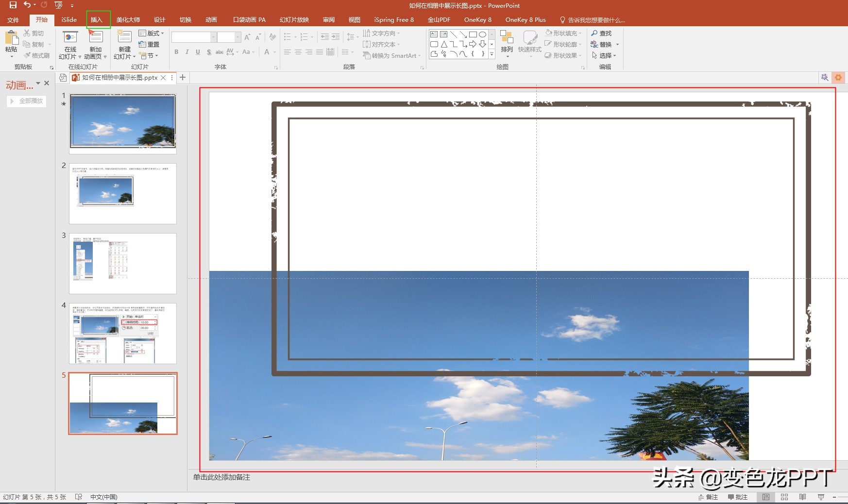Increase the list indent level
The image size is (848, 504).
pos(336,37)
